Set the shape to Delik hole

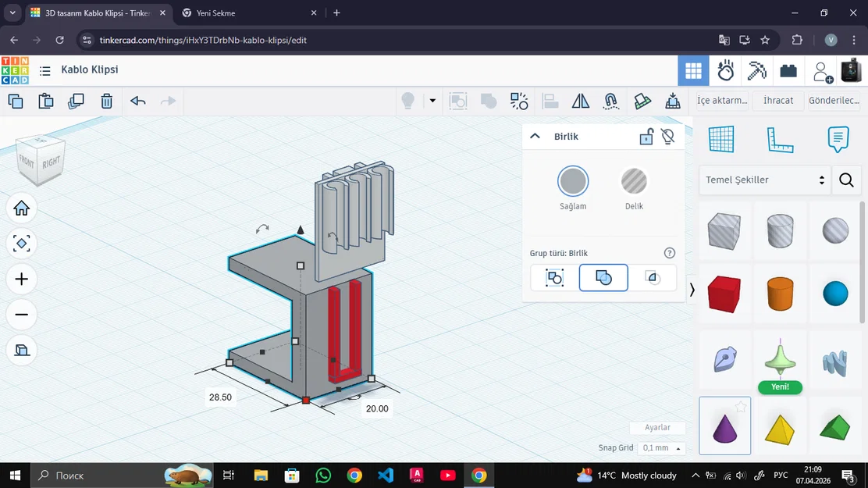tap(634, 182)
